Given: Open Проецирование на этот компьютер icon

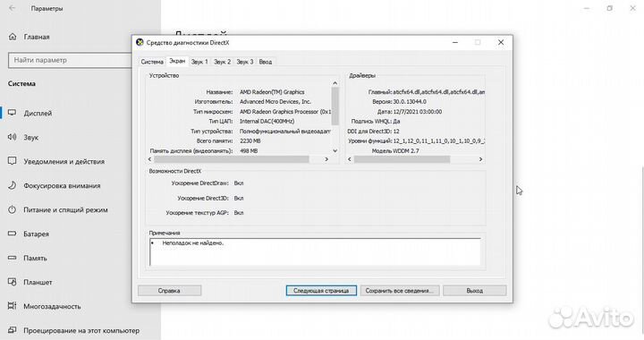Looking at the screenshot, I should (13, 330).
